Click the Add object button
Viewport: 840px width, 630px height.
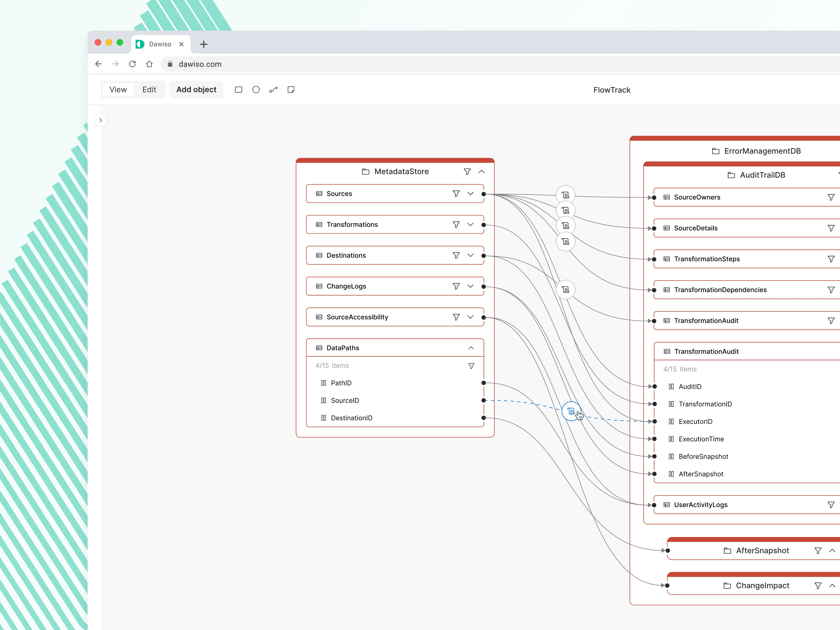[196, 90]
